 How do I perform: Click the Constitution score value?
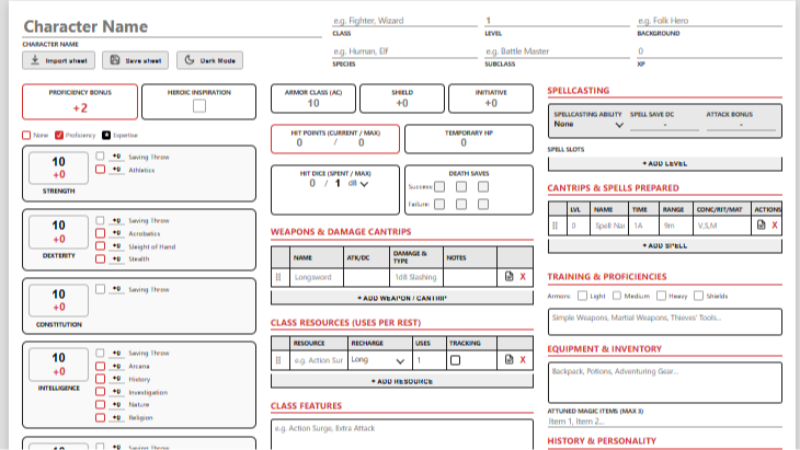point(59,294)
